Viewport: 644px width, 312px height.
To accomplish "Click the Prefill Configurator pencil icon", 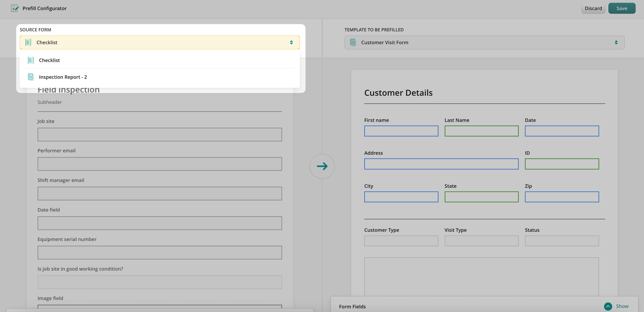I will (x=15, y=8).
